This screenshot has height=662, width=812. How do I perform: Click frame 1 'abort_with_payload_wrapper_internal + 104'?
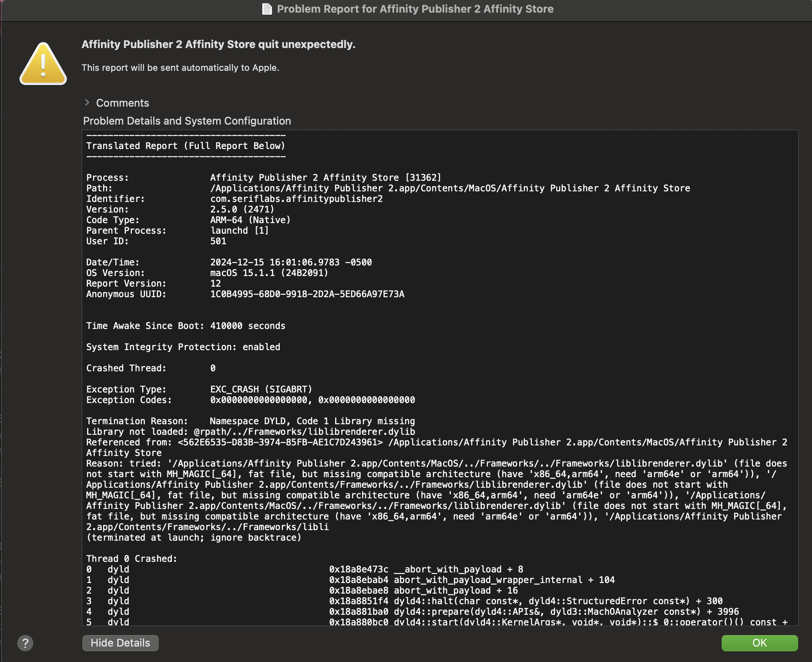click(350, 580)
